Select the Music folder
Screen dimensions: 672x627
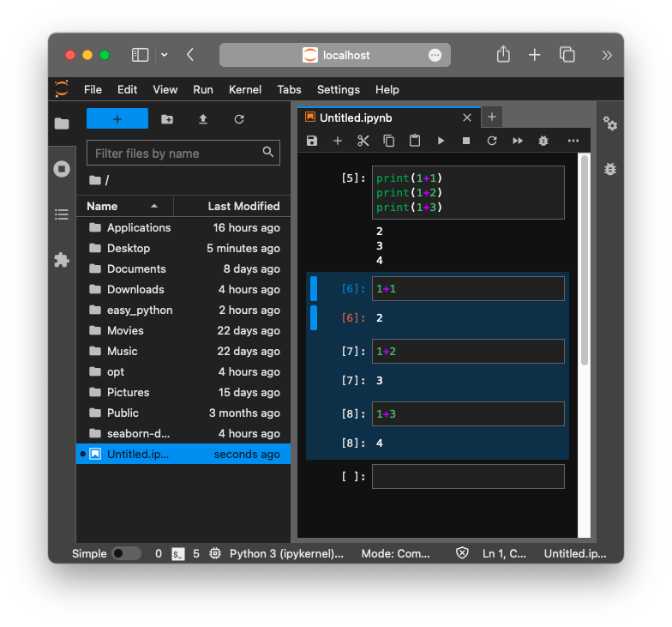183,352
